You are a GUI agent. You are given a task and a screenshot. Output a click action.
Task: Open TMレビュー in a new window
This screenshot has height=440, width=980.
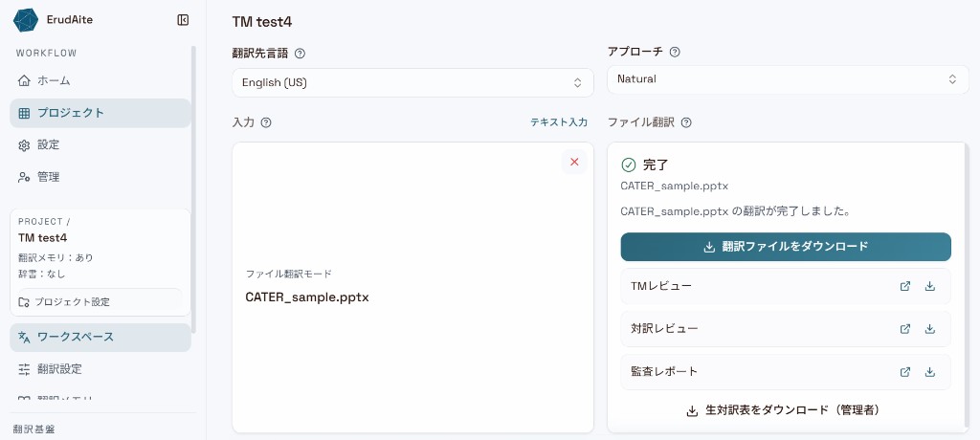coord(905,286)
